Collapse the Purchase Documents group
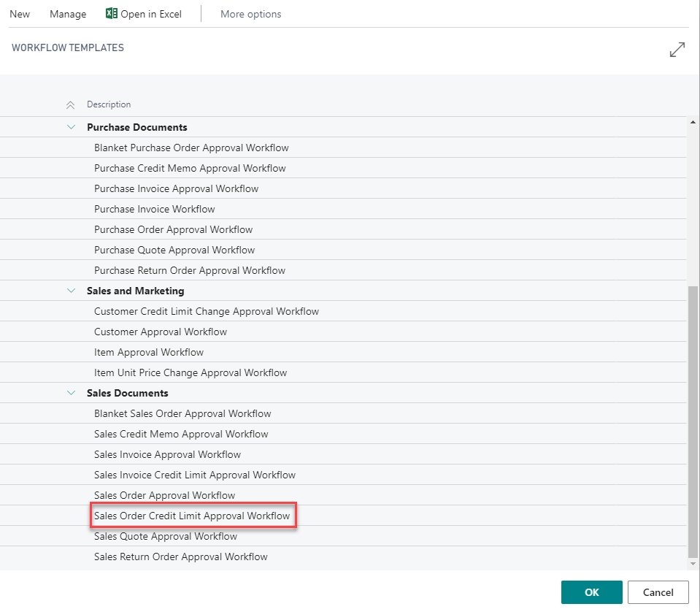The height and width of the screenshot is (612, 700). [x=71, y=127]
